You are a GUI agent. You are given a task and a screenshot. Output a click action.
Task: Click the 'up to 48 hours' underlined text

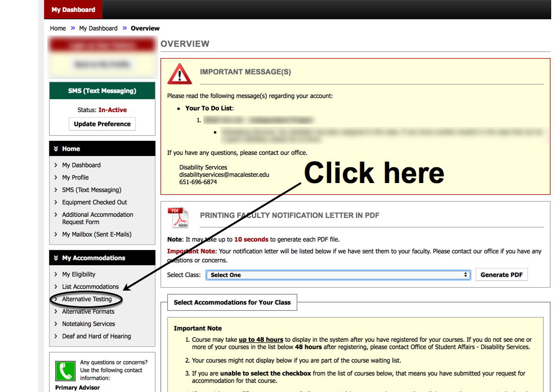(261, 340)
